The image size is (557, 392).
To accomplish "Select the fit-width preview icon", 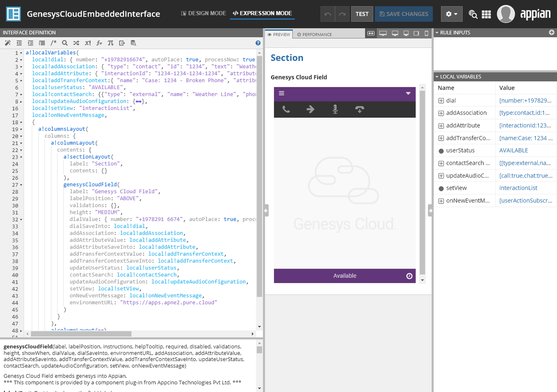I will click(371, 34).
